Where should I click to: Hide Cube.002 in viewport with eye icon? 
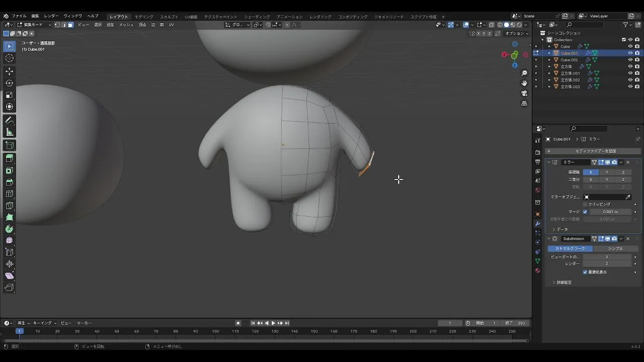point(630,60)
